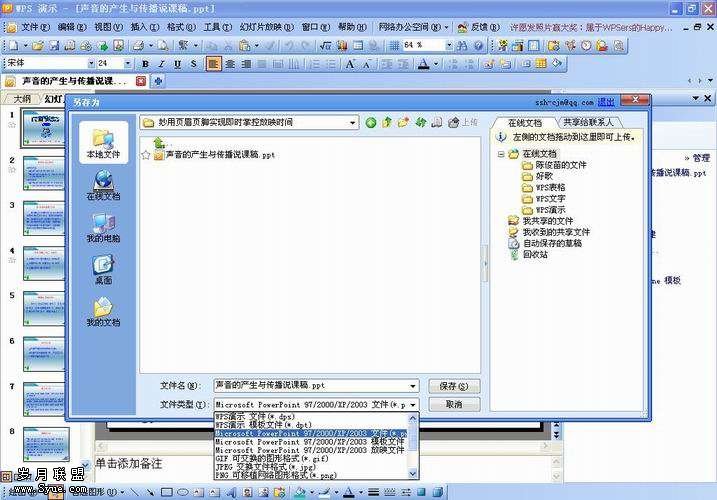Screen dimensions: 717x500
Task: Click the parent folder up arrow in file list
Action: [159, 142]
